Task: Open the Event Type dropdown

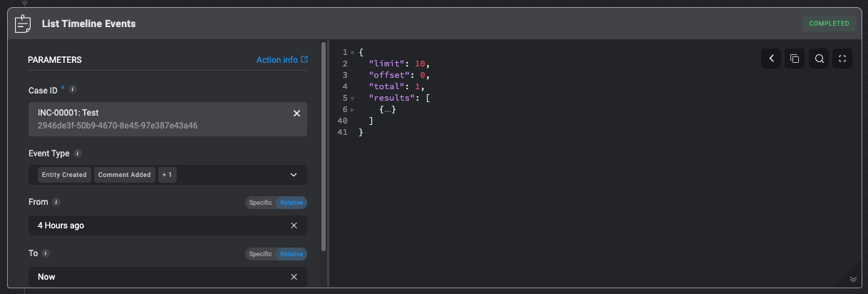Action: coord(294,175)
